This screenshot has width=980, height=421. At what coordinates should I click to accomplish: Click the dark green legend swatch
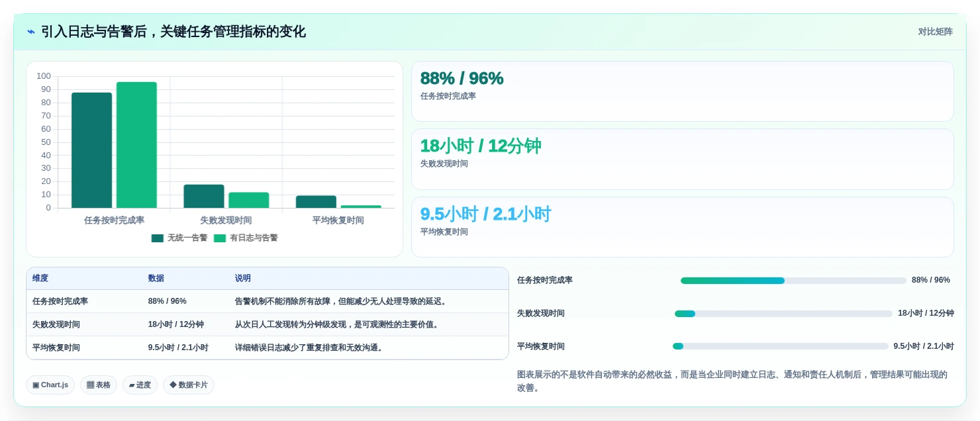click(157, 238)
